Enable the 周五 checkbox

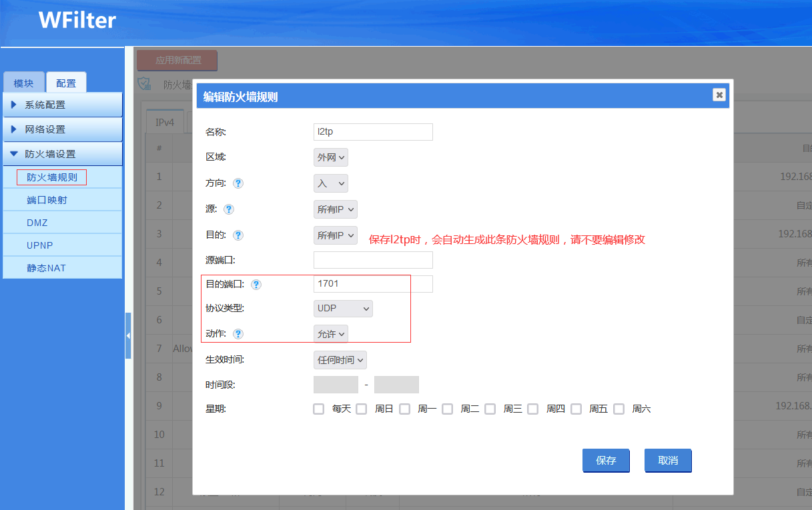pos(576,409)
